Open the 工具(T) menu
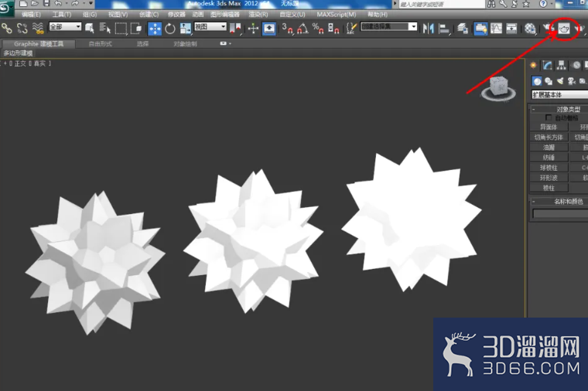 (x=61, y=15)
